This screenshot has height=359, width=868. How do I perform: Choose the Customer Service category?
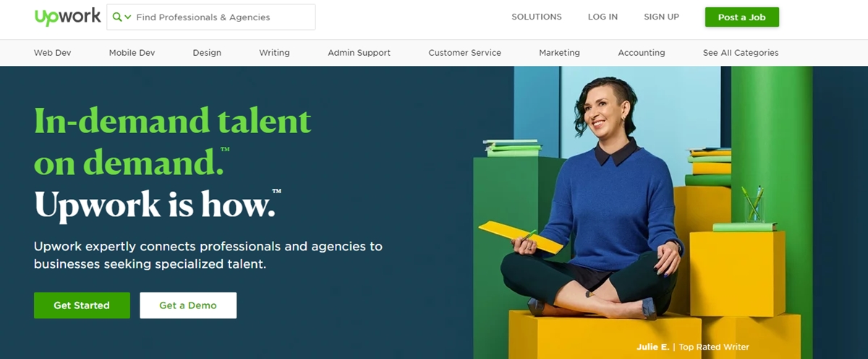464,53
